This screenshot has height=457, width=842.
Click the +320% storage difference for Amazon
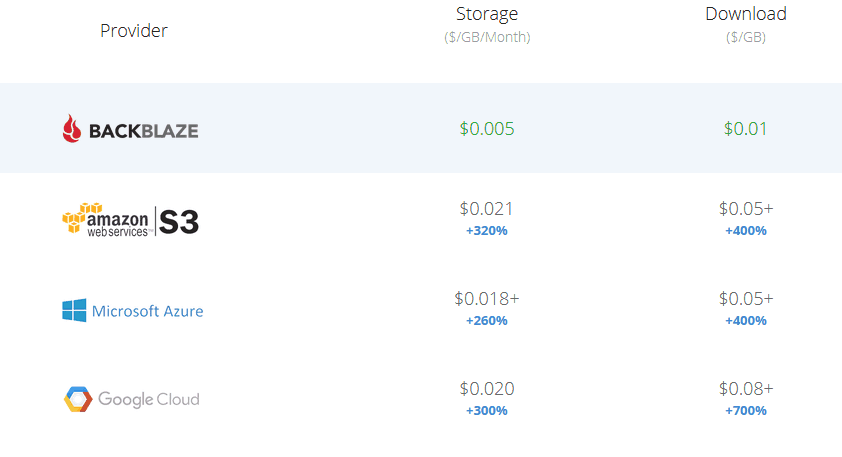point(487,231)
